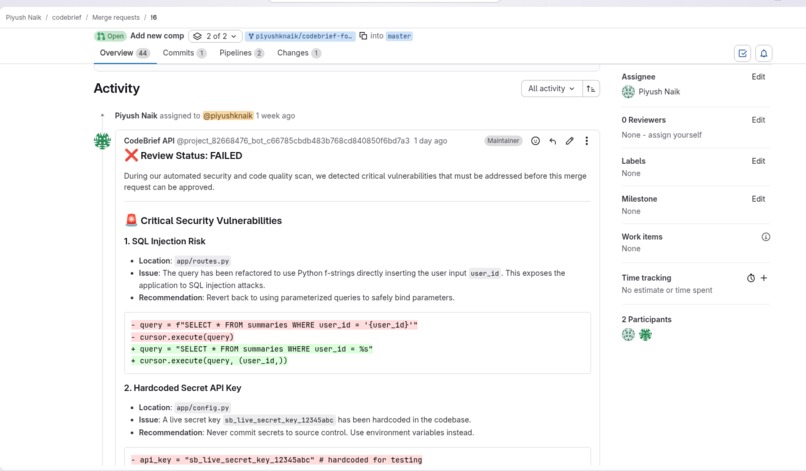This screenshot has width=806, height=471.
Task: Go to Piyush Naik breadcrumb
Action: pyautogui.click(x=24, y=17)
